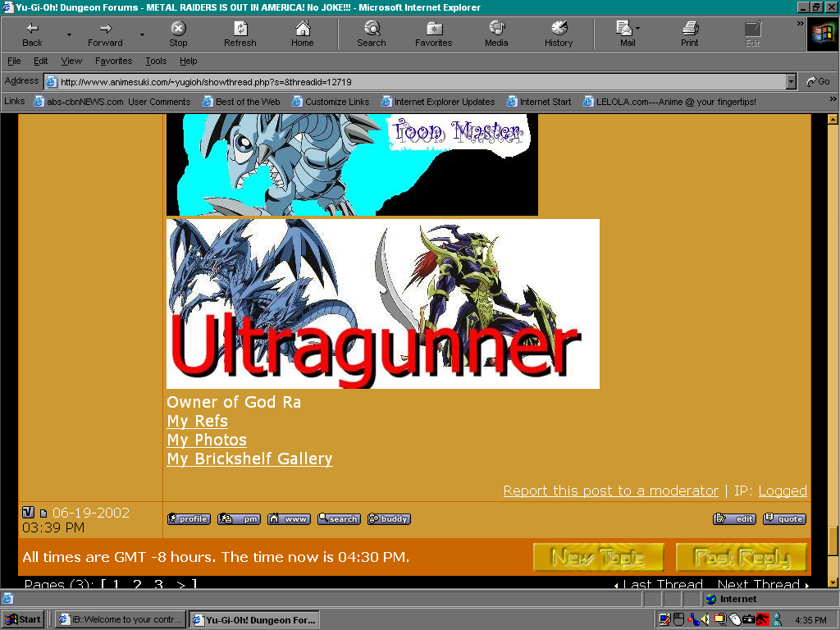Open abs-cbnNEWS.com User Comments link
This screenshot has height=630, width=840.
click(112, 102)
